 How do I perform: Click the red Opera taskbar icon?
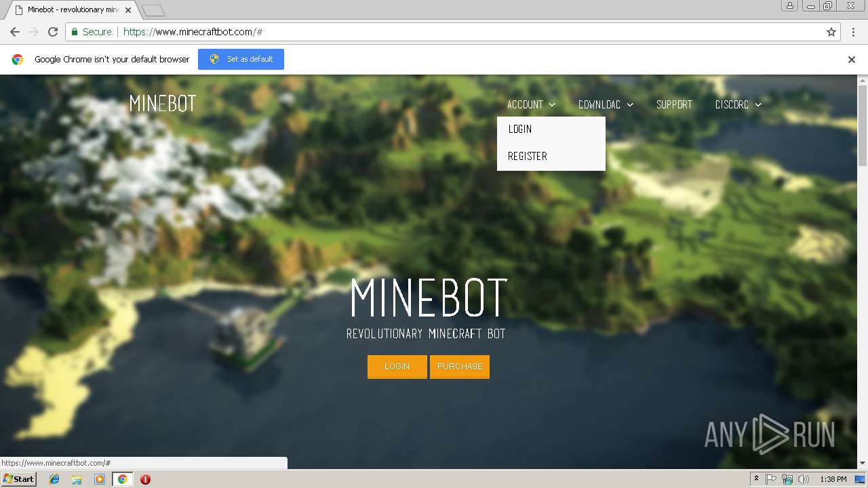pyautogui.click(x=145, y=479)
